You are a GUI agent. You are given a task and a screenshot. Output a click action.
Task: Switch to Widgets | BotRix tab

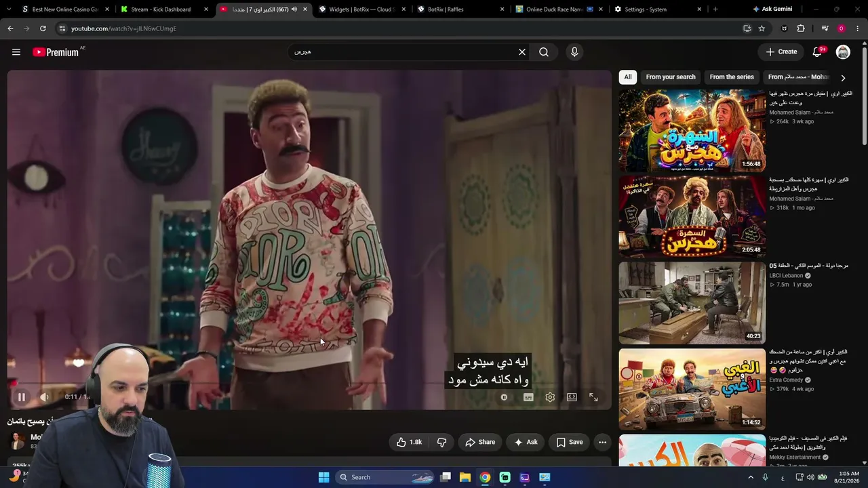click(363, 9)
